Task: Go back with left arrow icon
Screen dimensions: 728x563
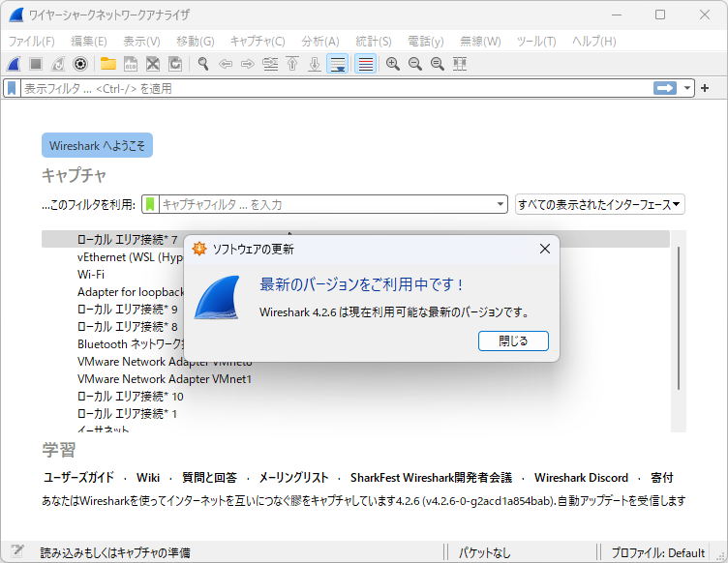Action: pyautogui.click(x=226, y=64)
